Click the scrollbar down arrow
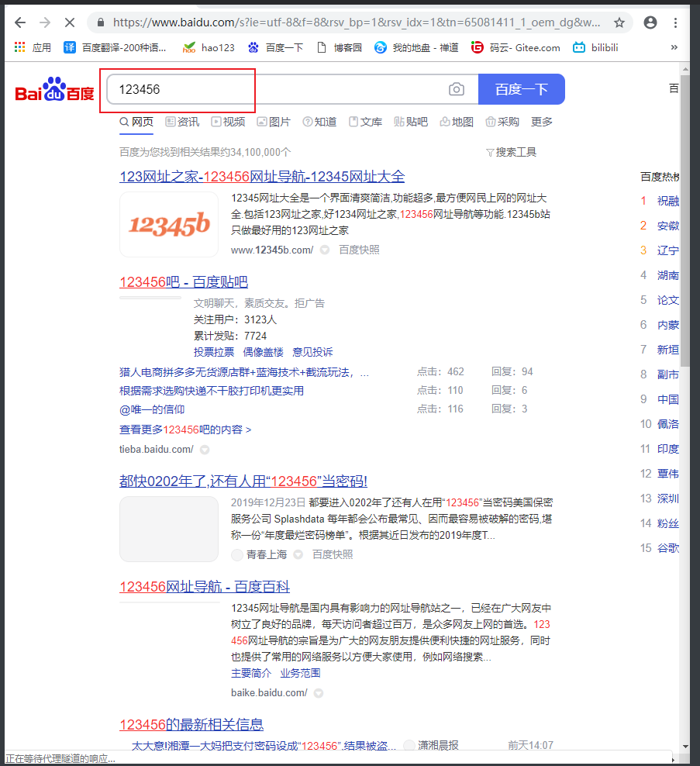The image size is (700, 766). (x=685, y=747)
